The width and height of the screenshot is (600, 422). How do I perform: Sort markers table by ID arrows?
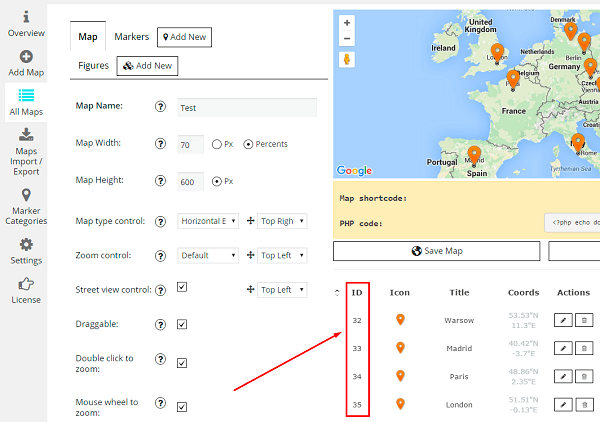[x=337, y=293]
